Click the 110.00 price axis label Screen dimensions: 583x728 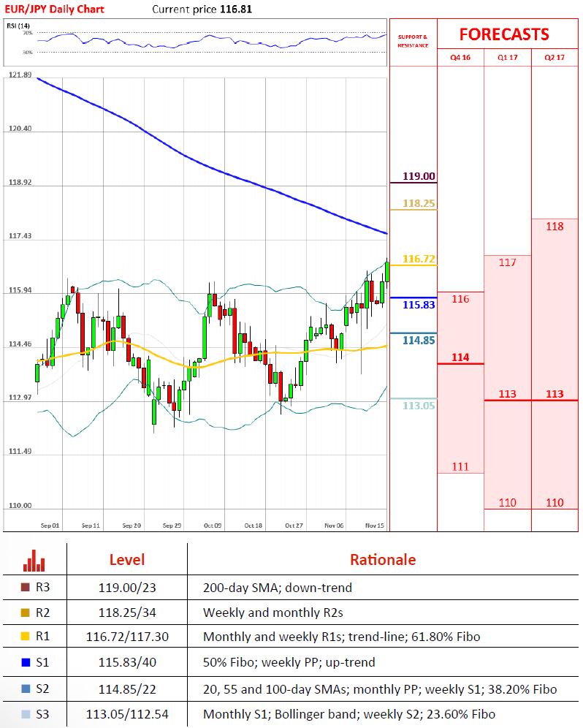(20, 506)
